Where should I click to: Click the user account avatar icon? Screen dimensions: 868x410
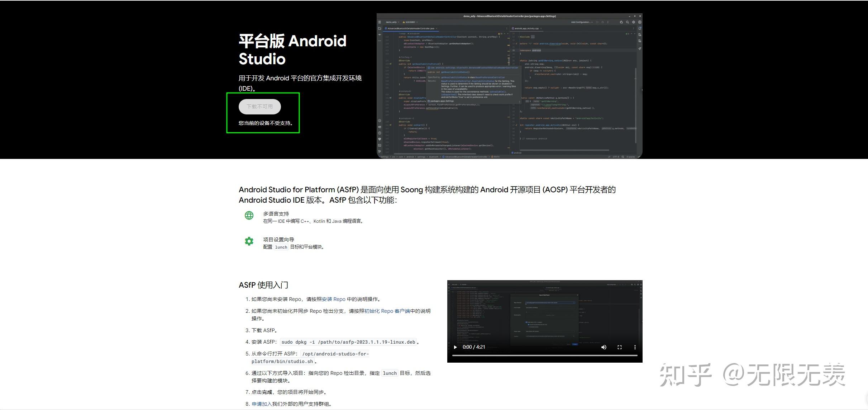coord(640,22)
